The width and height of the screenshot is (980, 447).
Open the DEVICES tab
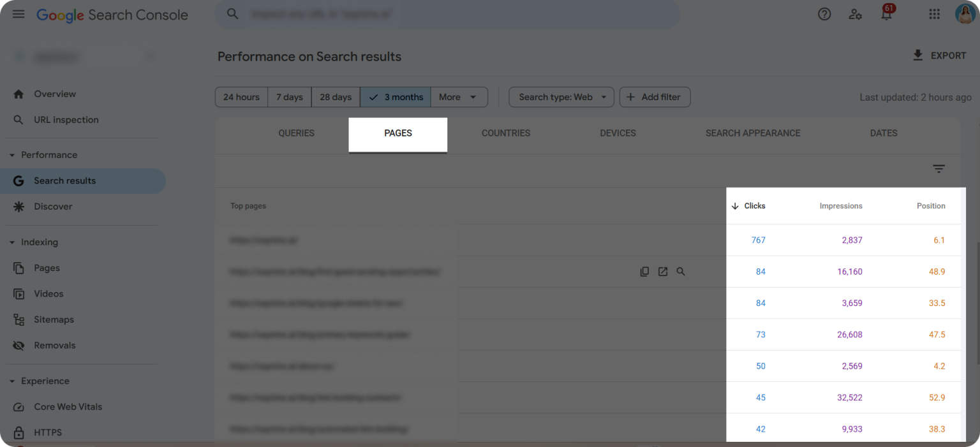tap(617, 133)
